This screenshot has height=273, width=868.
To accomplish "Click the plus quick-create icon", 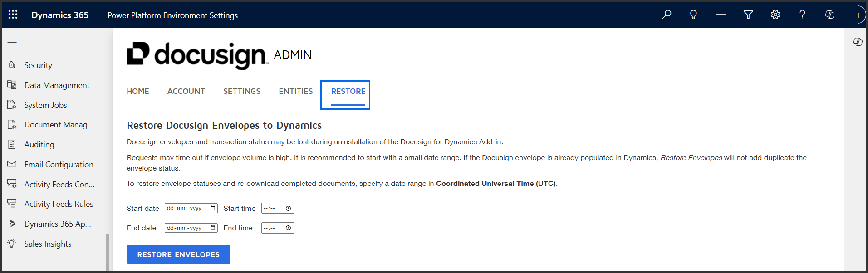I will click(x=721, y=15).
